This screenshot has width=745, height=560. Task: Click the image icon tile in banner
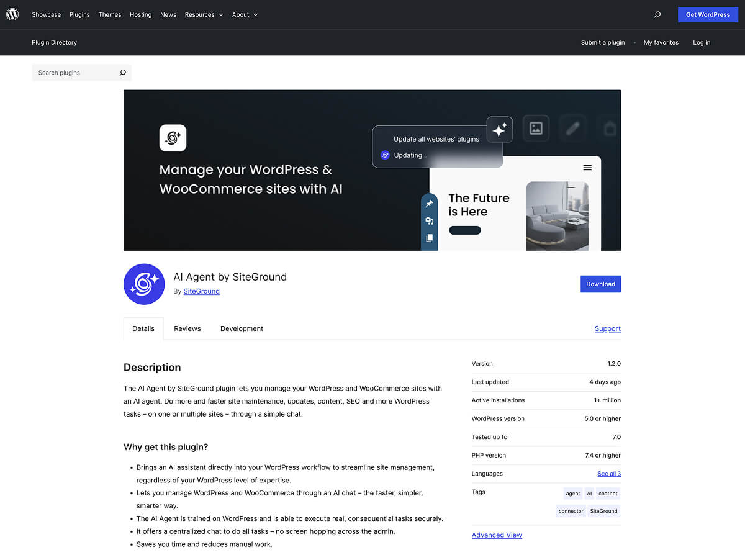[x=536, y=129]
